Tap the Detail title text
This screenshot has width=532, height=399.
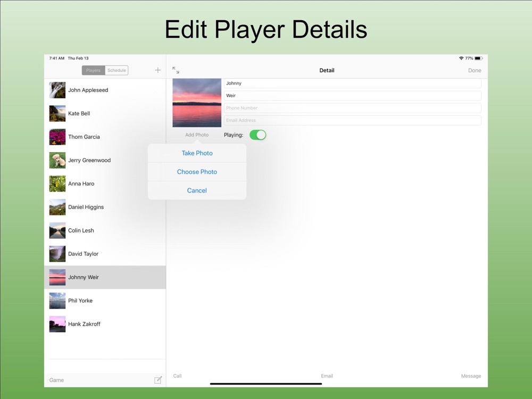(x=327, y=70)
